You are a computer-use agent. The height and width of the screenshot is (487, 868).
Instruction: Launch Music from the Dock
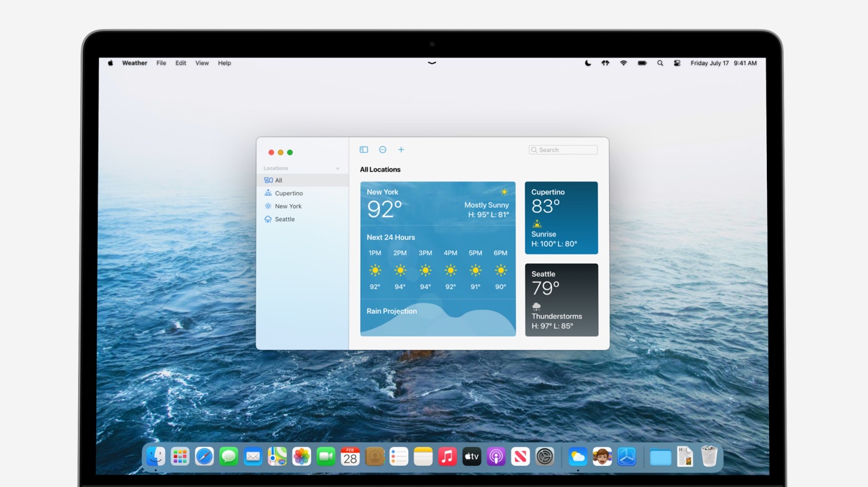pos(447,456)
